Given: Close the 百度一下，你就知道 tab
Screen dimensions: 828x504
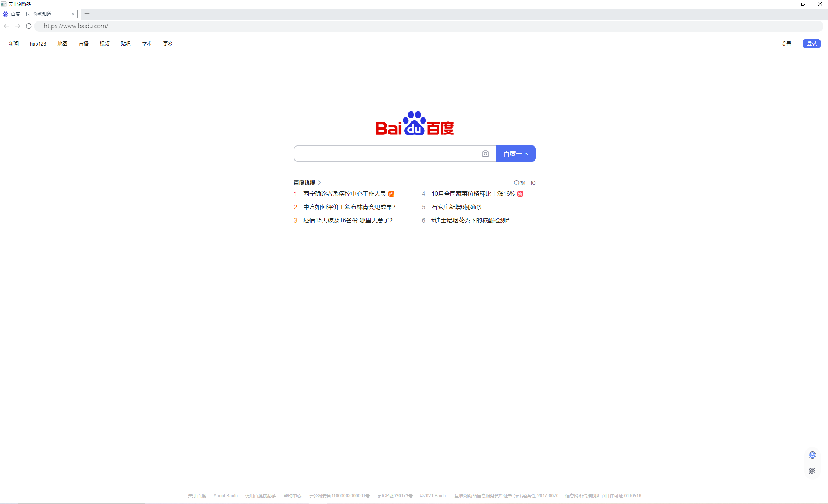Looking at the screenshot, I should (73, 14).
